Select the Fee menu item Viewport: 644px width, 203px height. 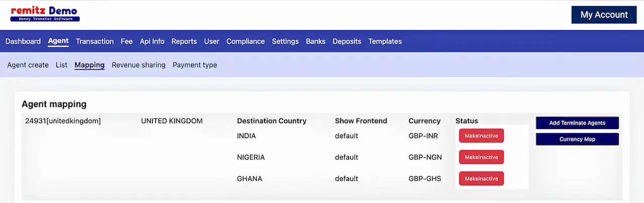click(x=127, y=41)
